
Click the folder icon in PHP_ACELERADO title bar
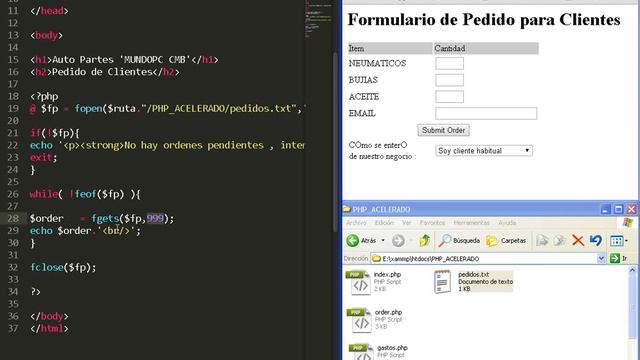click(x=347, y=209)
